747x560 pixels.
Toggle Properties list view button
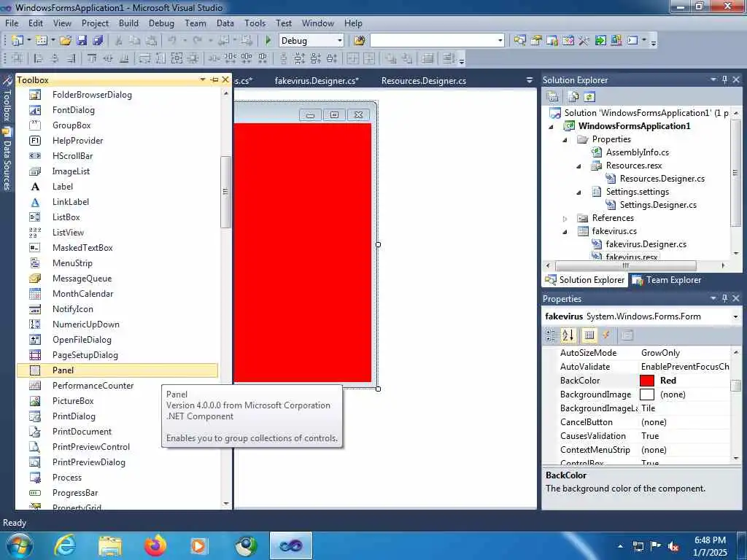tap(589, 335)
